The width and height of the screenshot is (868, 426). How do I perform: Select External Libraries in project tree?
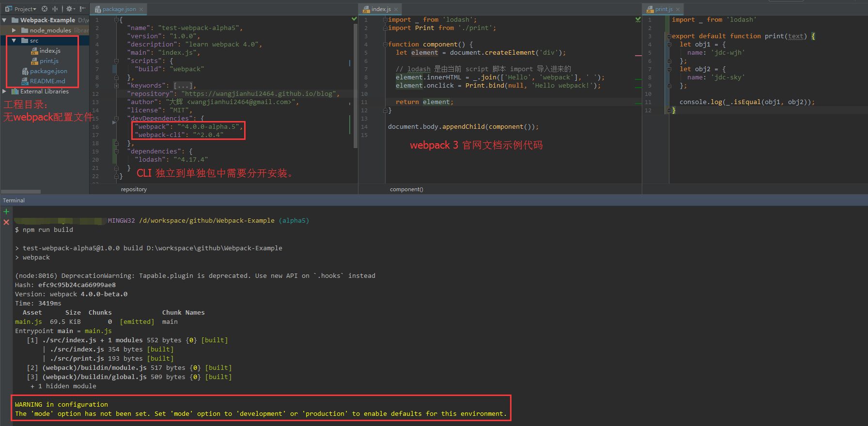(x=45, y=91)
